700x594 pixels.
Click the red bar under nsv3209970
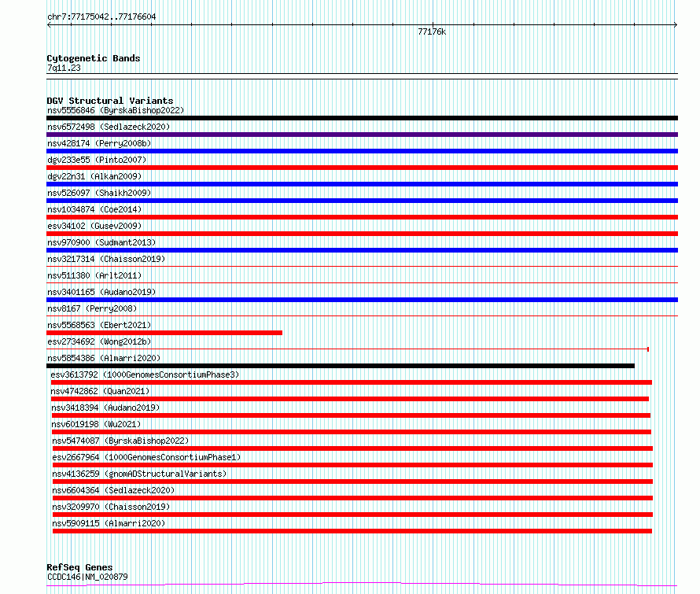tap(352, 515)
